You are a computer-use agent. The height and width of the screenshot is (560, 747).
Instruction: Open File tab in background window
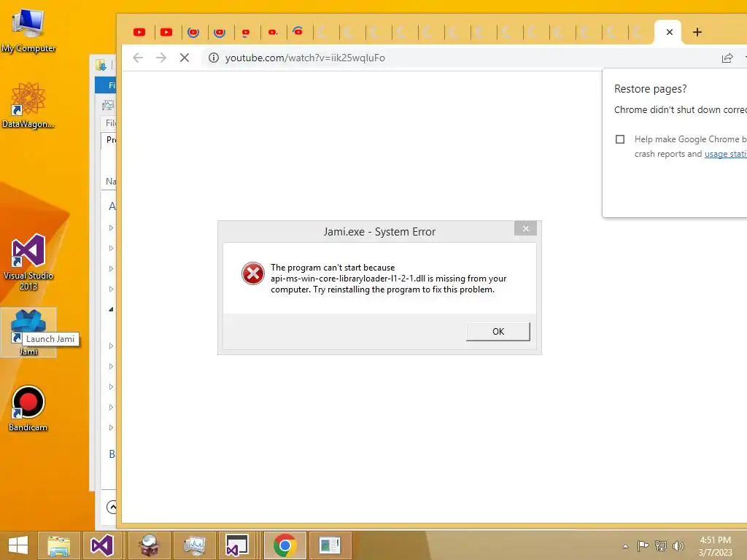pyautogui.click(x=106, y=85)
